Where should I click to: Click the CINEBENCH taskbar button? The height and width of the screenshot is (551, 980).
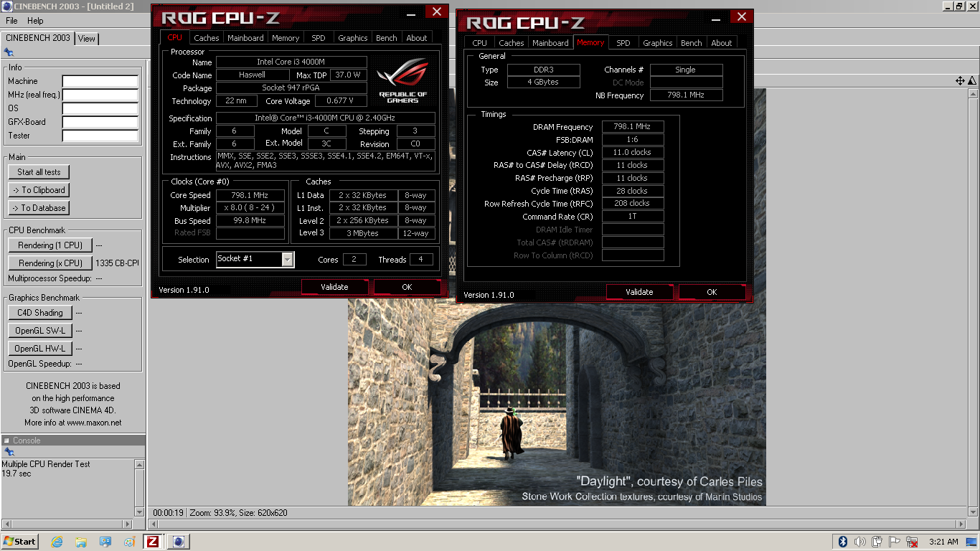coord(179,542)
